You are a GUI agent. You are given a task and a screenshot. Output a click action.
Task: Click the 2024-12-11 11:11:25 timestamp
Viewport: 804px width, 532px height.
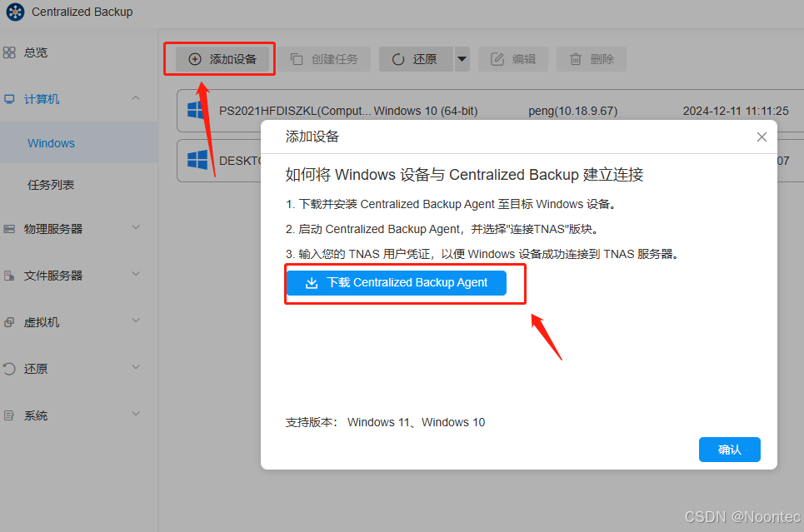click(x=736, y=112)
